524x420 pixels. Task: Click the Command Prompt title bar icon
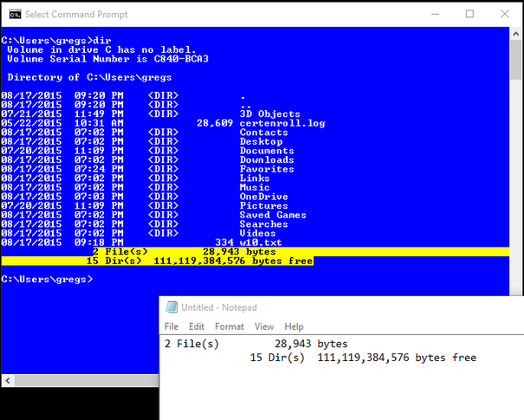[15, 15]
